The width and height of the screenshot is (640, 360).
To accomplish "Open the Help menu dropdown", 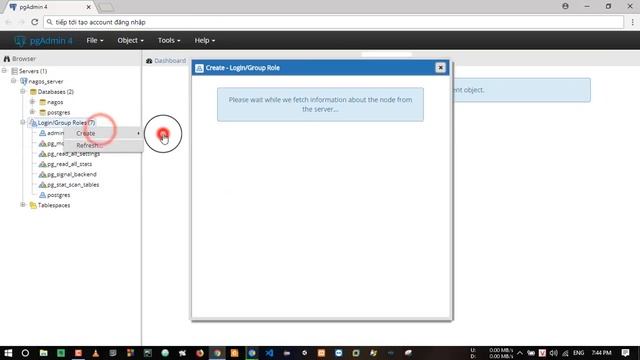I will tap(204, 40).
